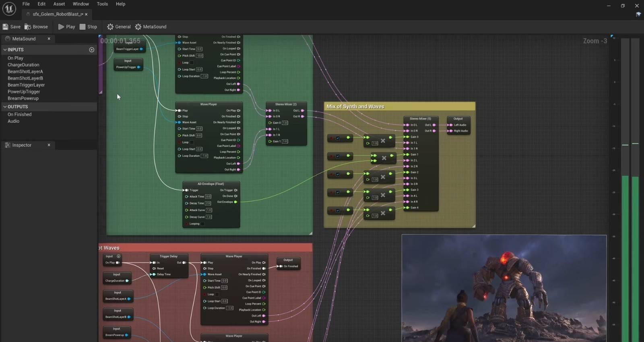Click the Left Audio pin on Output node
This screenshot has height=342, width=644.
click(451, 125)
